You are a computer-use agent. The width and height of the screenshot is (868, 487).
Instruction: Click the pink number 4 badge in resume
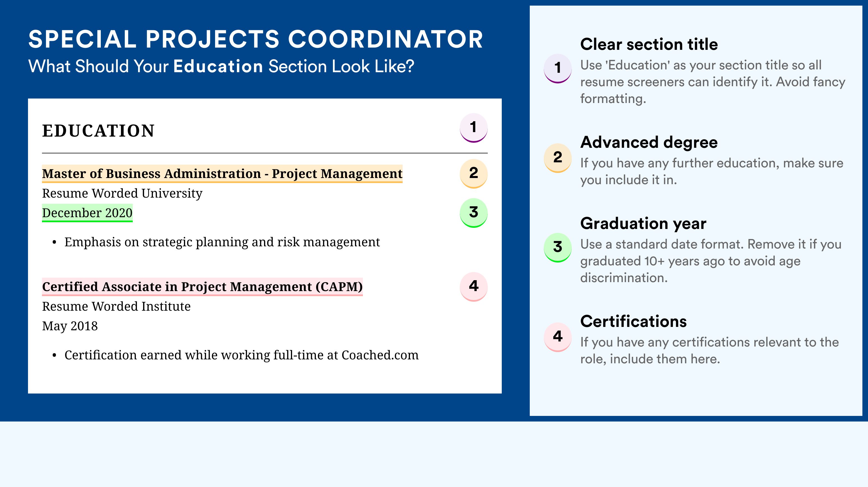click(473, 287)
